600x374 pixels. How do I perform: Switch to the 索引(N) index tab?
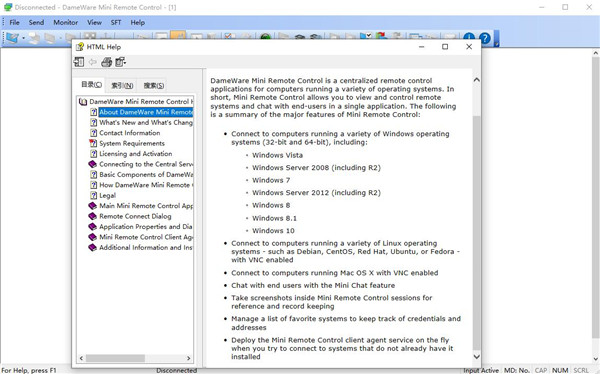tap(122, 85)
